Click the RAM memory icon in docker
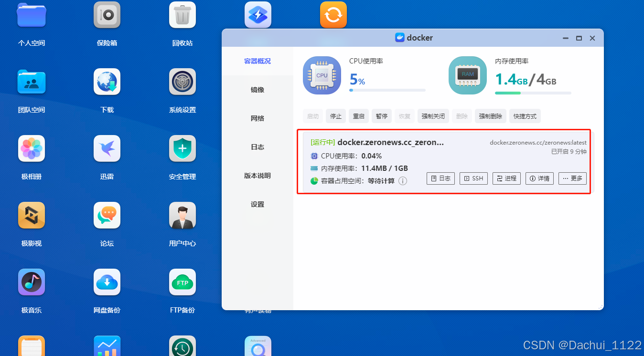The height and width of the screenshot is (356, 644). tap(468, 75)
